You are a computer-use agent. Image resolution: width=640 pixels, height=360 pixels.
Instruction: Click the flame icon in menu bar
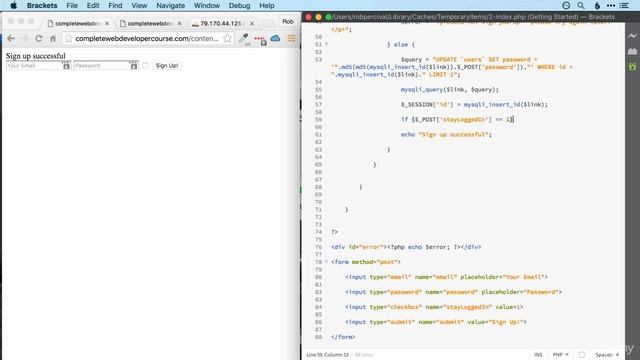point(597,5)
